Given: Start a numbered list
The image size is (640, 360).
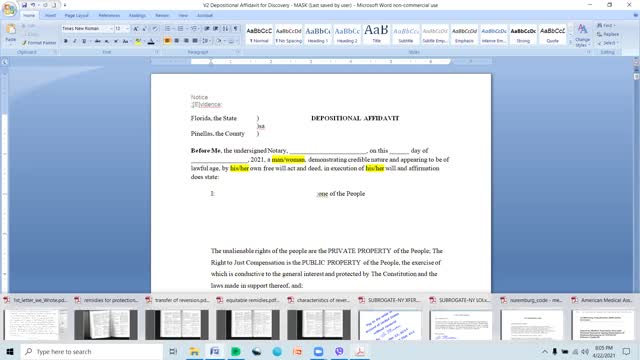Looking at the screenshot, I should [x=180, y=29].
